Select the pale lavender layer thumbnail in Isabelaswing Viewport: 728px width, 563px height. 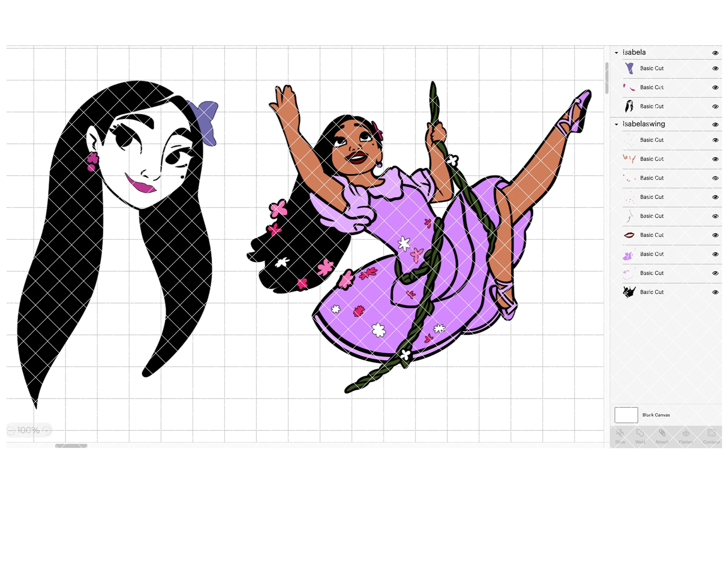[629, 273]
